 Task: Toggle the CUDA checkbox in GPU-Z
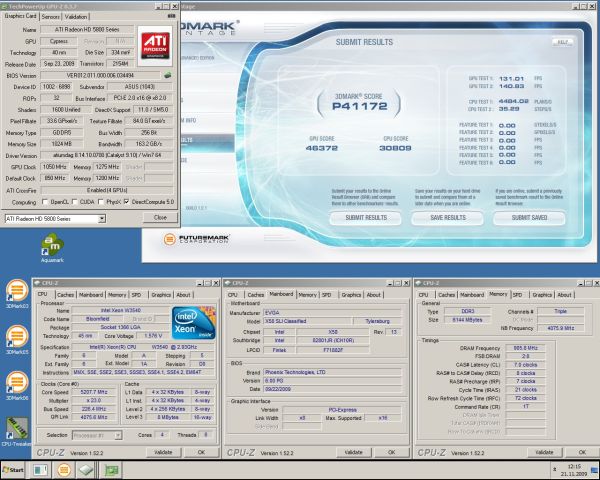click(75, 202)
